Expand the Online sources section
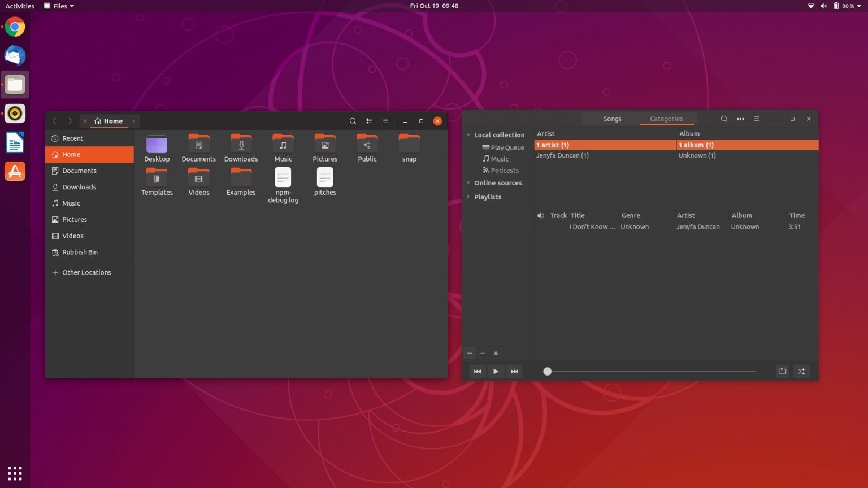Image resolution: width=868 pixels, height=488 pixels. pyautogui.click(x=468, y=182)
